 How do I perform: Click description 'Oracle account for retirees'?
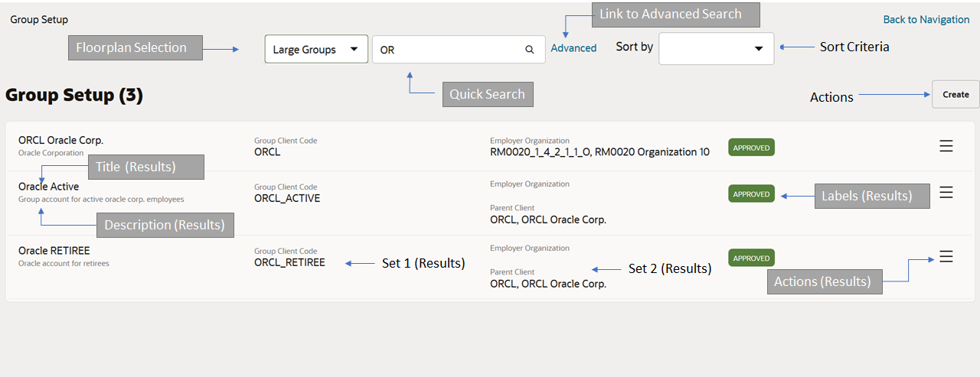click(x=64, y=264)
